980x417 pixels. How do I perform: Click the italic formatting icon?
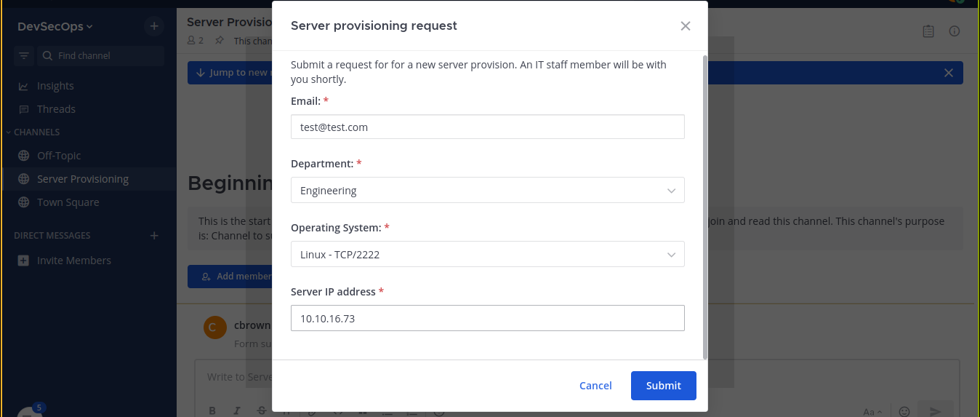[237, 411]
